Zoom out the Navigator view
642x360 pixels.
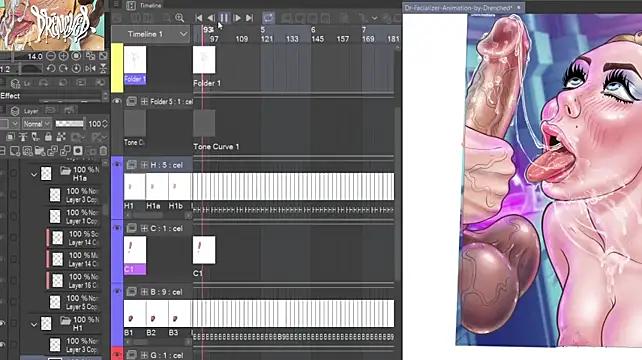(51, 56)
